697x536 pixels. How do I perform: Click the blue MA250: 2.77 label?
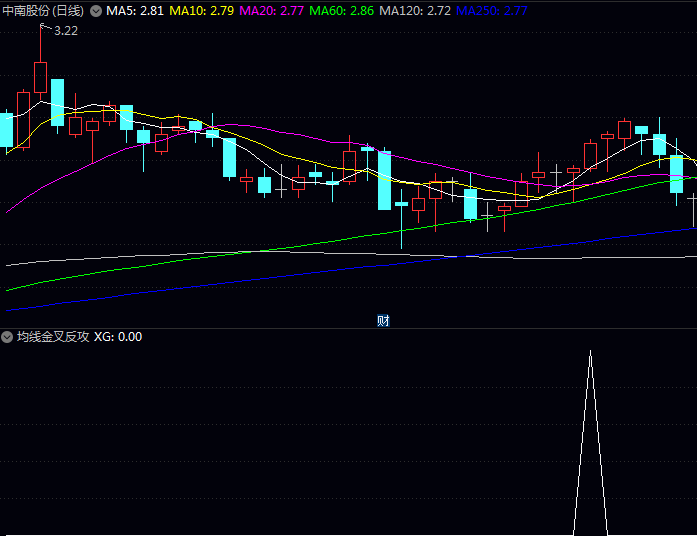[x=491, y=11]
